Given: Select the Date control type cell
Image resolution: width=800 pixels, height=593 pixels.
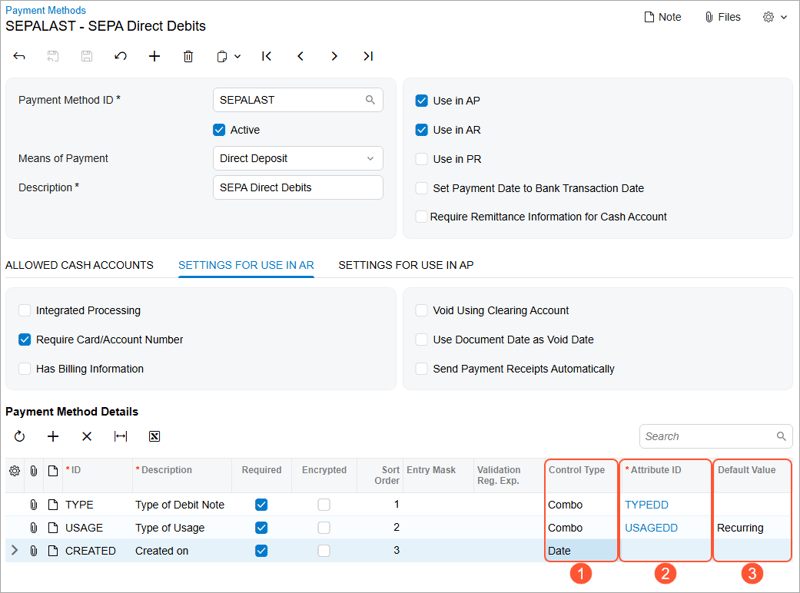Looking at the screenshot, I should point(581,551).
